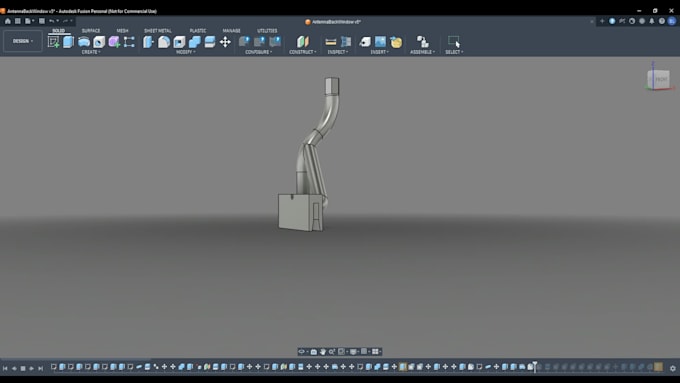Screen dimensions: 680x383
Task: Select the Pan hand tool
Action: 323,352
